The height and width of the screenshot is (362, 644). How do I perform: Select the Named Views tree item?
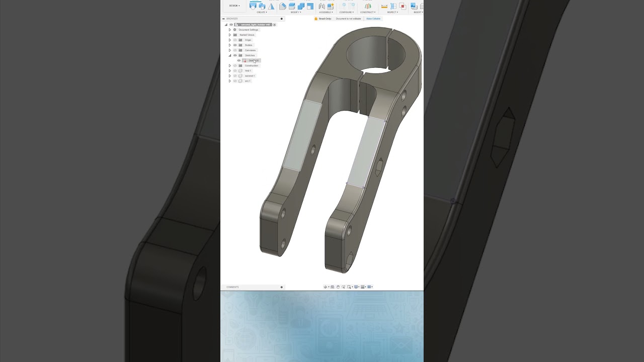247,35
